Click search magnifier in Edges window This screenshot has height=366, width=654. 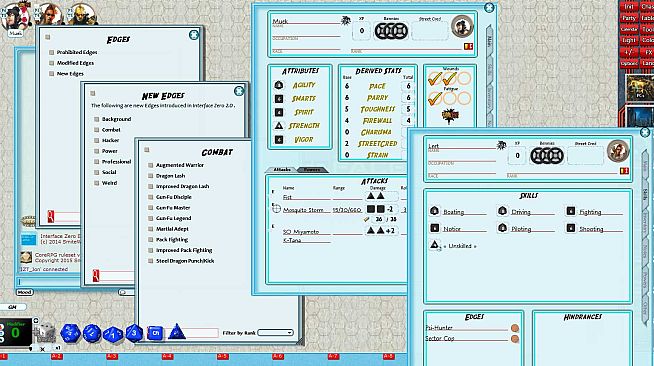pos(51,216)
